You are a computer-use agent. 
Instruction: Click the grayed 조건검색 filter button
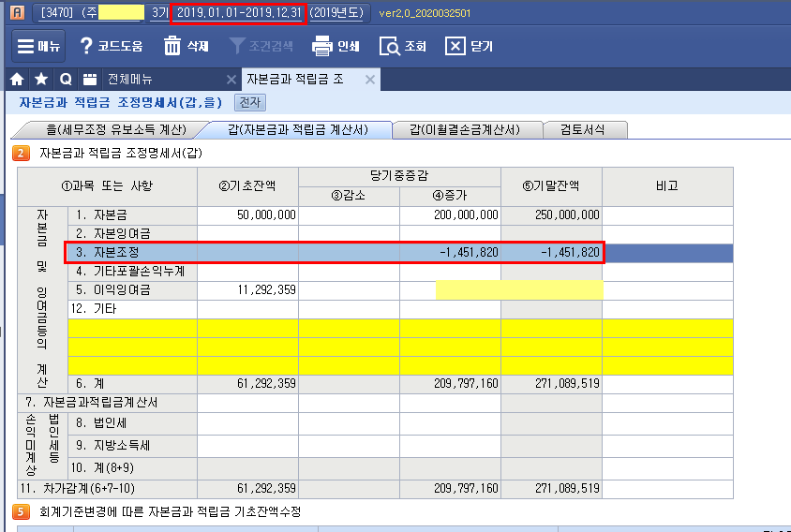coord(261,47)
